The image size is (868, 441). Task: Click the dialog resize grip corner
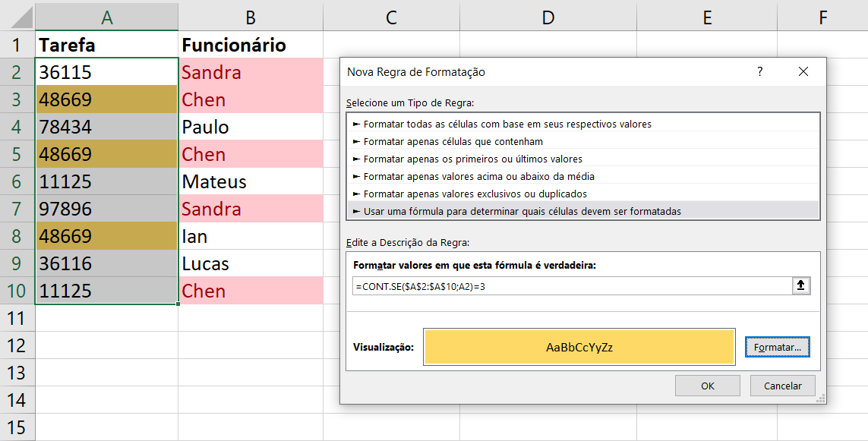click(820, 398)
